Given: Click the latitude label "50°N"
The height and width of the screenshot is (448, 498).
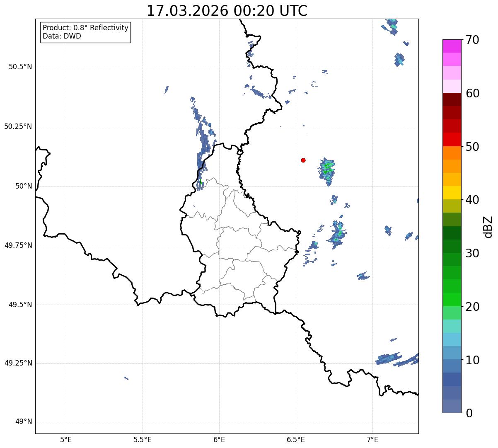Looking at the screenshot, I should 24,186.
